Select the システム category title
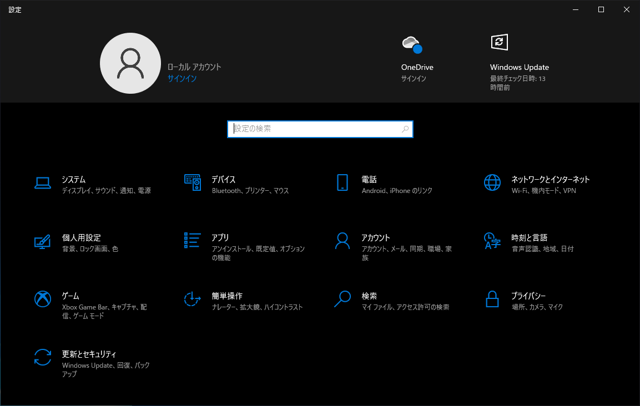 tap(74, 180)
